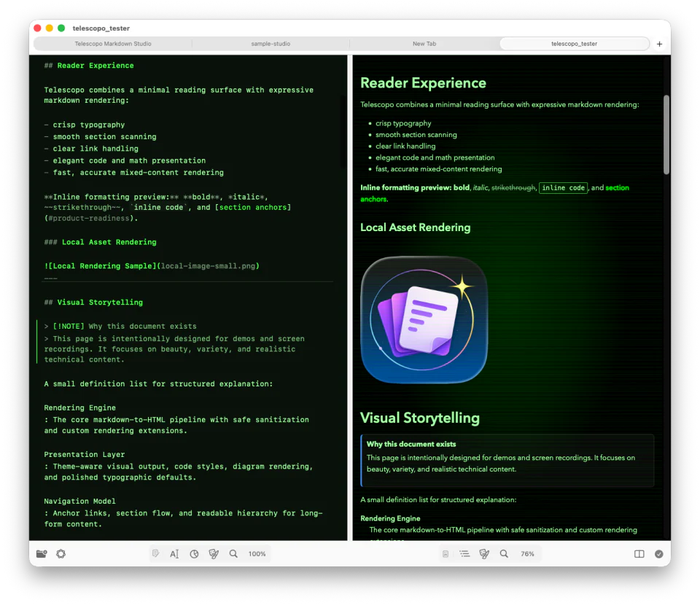Open the editor text font (AI) icon

pos(174,554)
